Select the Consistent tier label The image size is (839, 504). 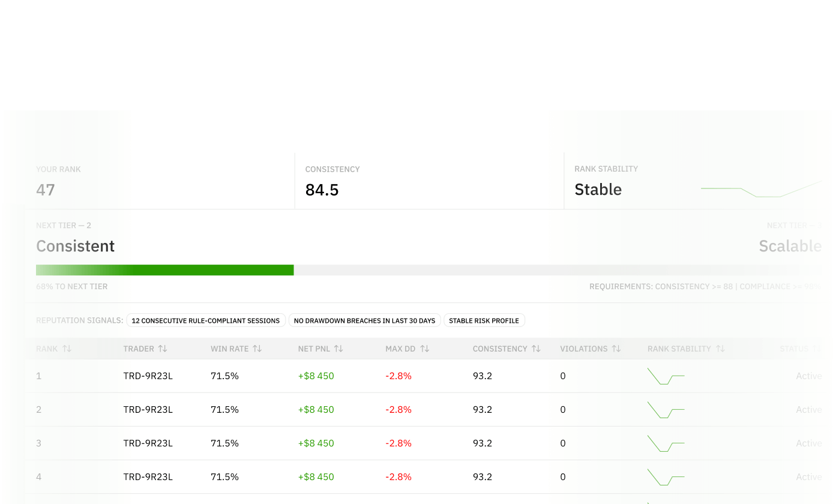(x=76, y=246)
